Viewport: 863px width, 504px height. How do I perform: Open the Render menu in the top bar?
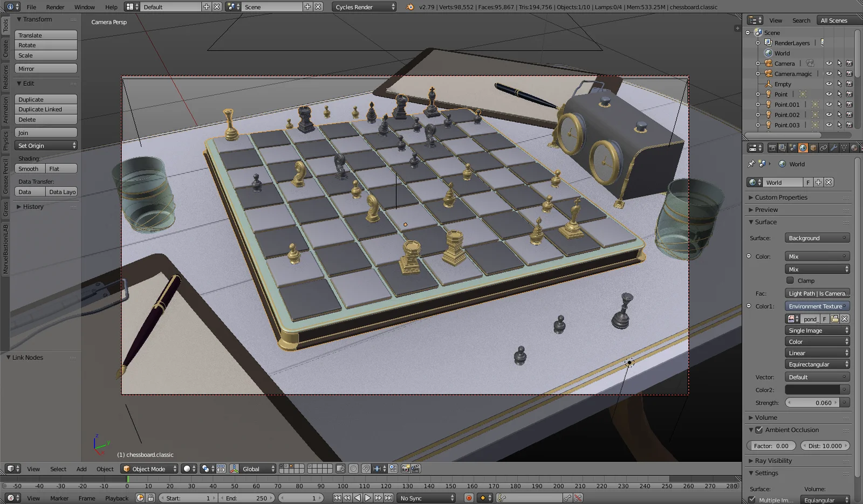tap(54, 7)
